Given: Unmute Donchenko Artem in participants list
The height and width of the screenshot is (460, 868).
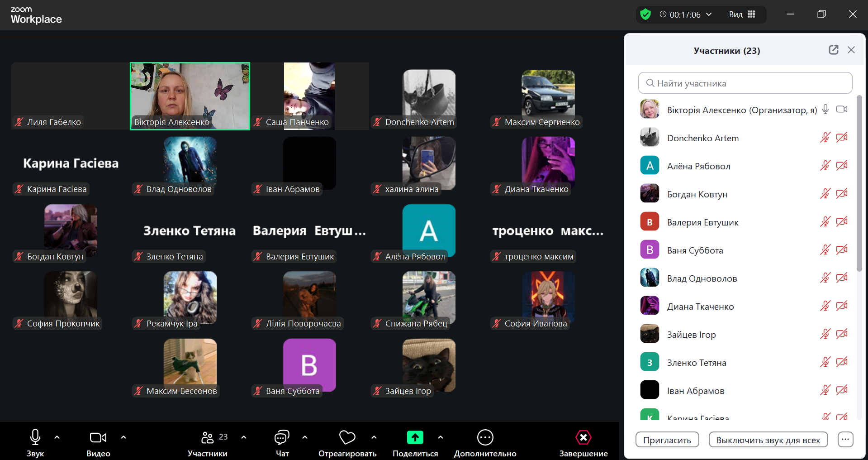Looking at the screenshot, I should 825,138.
